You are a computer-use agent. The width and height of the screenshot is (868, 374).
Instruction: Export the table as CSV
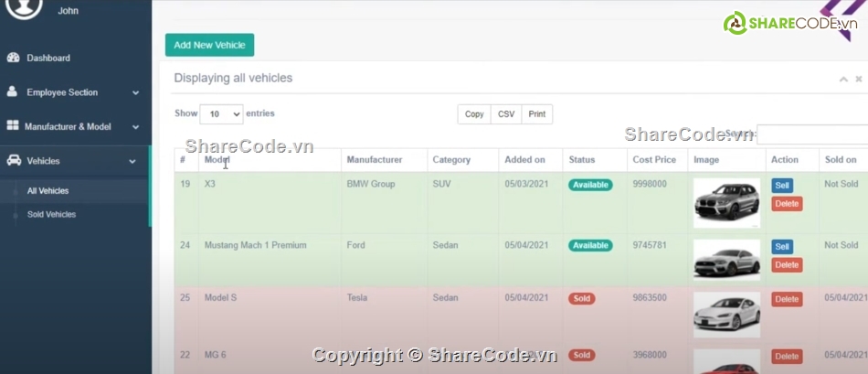pos(506,114)
